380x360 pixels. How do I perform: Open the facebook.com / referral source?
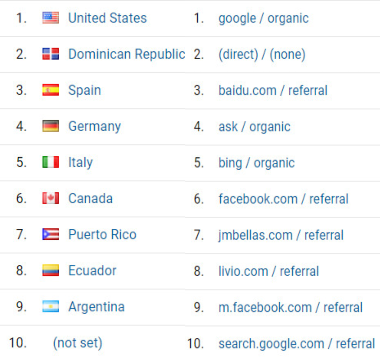pyautogui.click(x=283, y=199)
